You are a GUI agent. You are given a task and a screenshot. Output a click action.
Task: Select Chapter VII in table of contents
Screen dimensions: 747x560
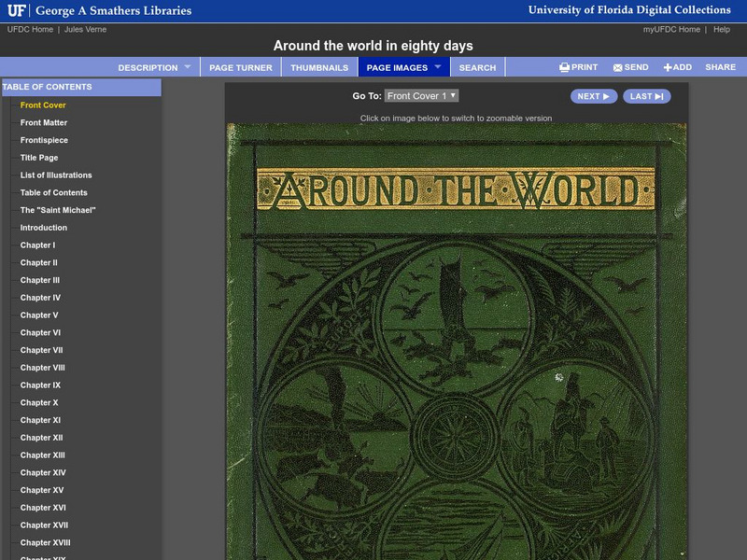click(42, 350)
